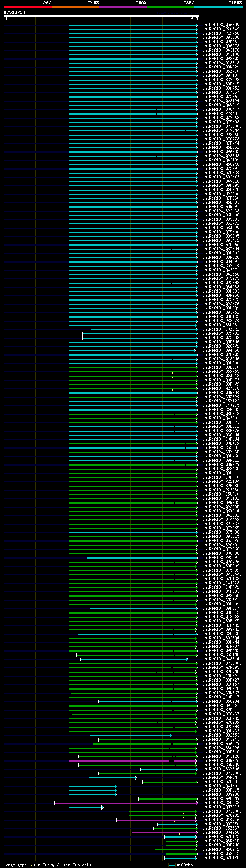This screenshot has height=868, width=246.
Task: Select the UniRef100_P20431 label
Action: pos(221,113)
